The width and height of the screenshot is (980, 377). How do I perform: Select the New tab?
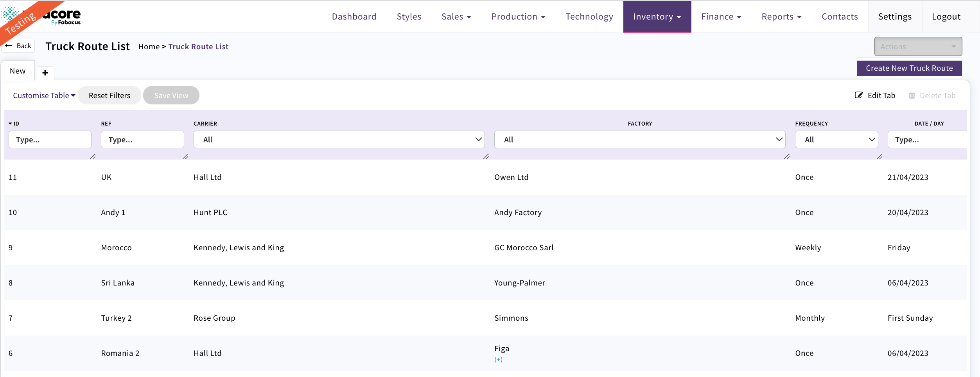(17, 70)
